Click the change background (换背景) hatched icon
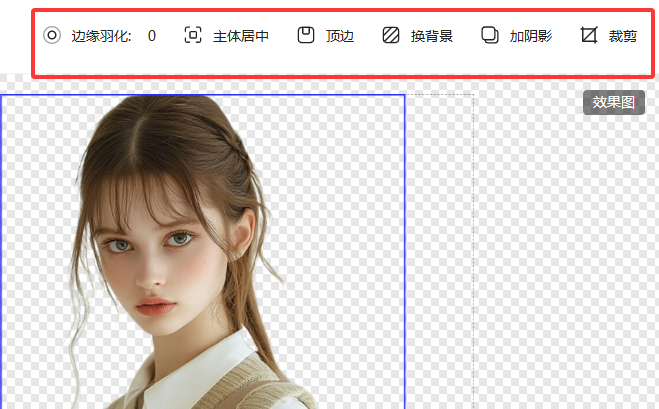The width and height of the screenshot is (659, 409). coord(391,36)
